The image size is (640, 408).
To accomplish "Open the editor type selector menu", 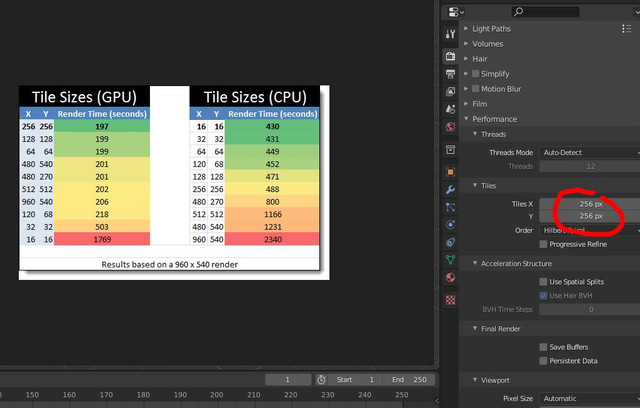I will (456, 12).
